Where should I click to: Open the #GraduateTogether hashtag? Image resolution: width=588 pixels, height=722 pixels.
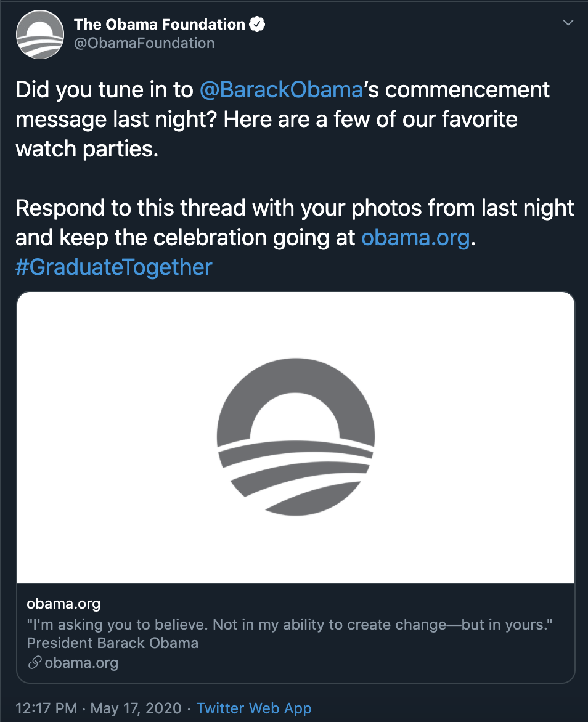pos(114,267)
